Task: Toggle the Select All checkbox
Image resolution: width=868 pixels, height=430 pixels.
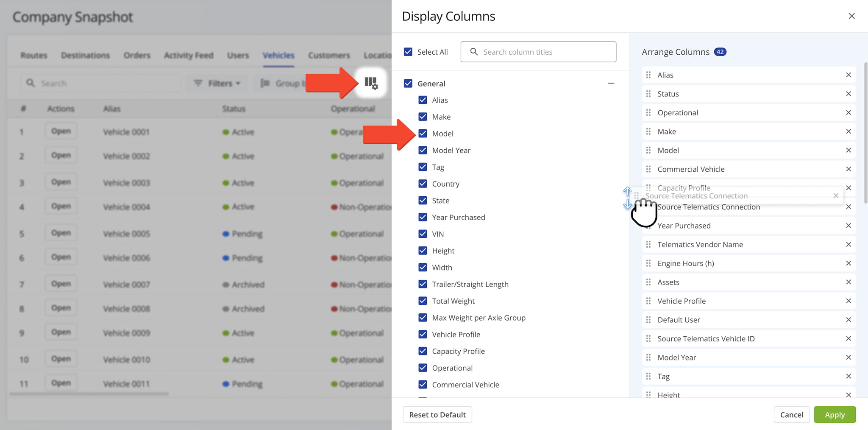Action: 408,52
